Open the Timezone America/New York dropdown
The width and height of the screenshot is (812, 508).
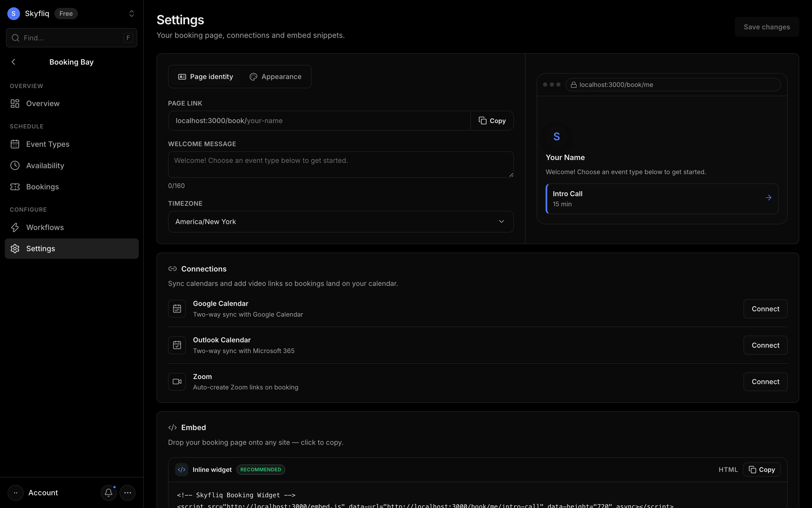pyautogui.click(x=341, y=222)
